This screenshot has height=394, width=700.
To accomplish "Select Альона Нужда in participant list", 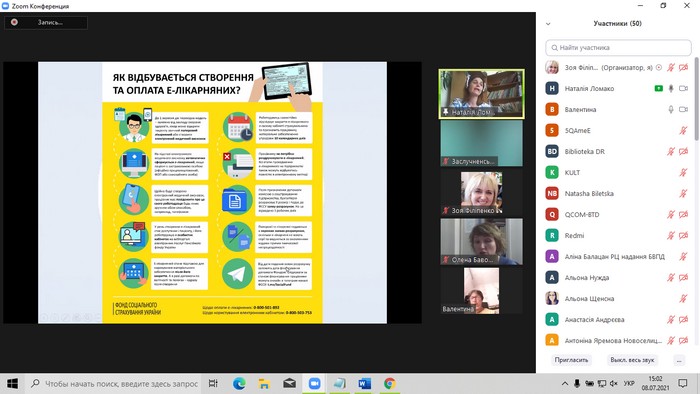I will (616, 278).
